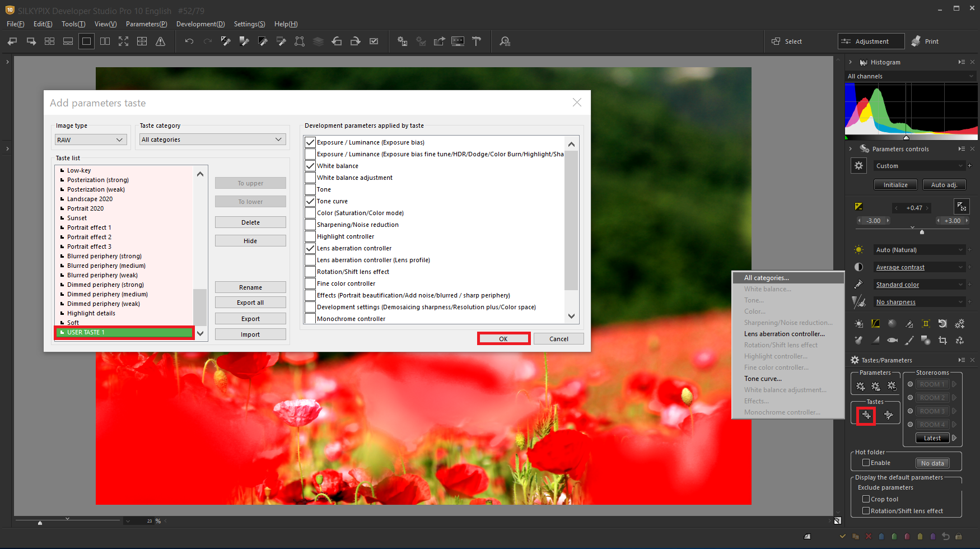Open No sharpness dropdown

click(x=919, y=302)
